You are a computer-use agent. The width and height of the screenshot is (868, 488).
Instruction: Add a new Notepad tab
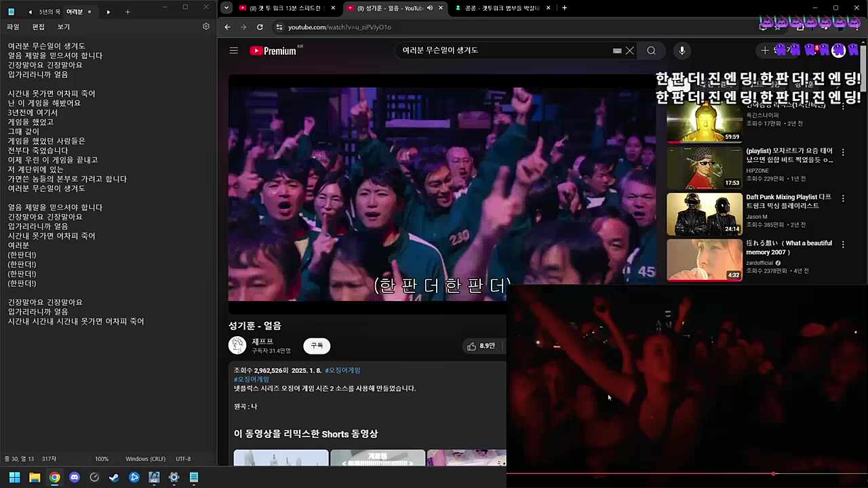pos(127,12)
